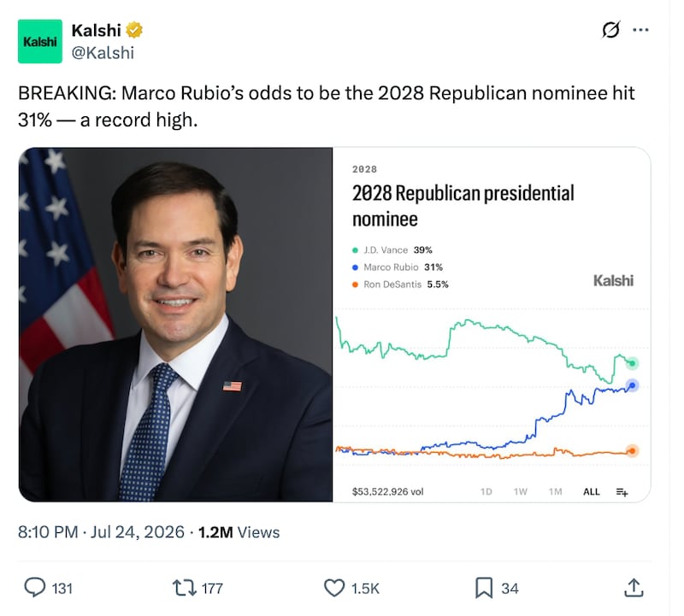Click the blue Marco Rubio legend dot
This screenshot has width=684, height=616.
click(355, 267)
